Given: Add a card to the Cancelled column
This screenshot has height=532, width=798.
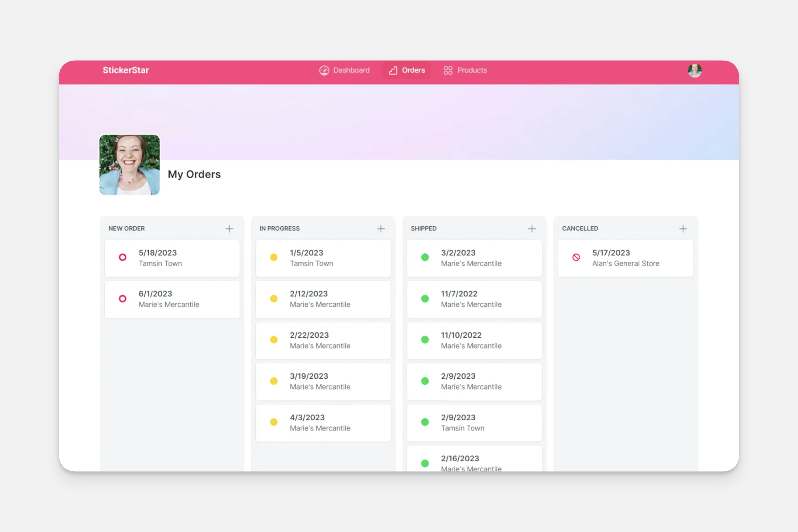Looking at the screenshot, I should click(x=683, y=229).
